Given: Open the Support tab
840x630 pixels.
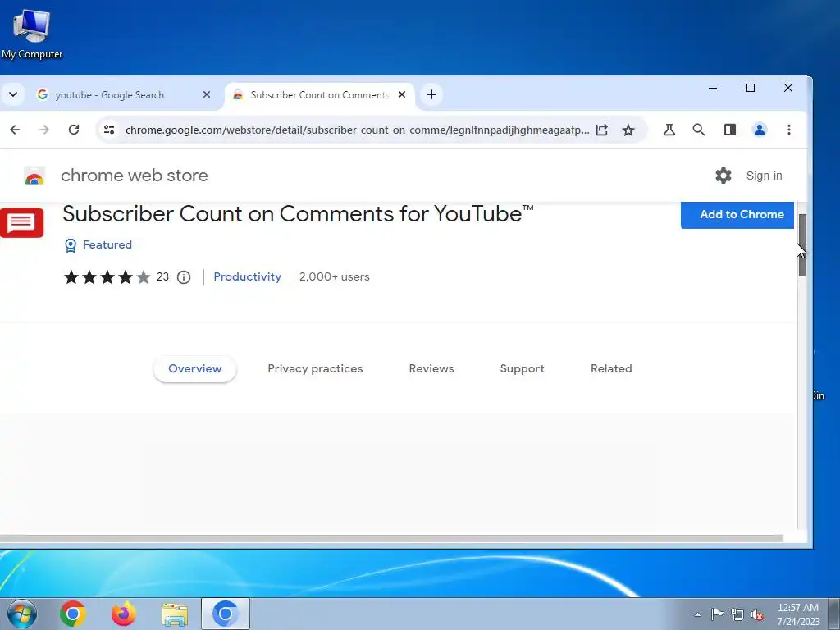Looking at the screenshot, I should coord(522,368).
